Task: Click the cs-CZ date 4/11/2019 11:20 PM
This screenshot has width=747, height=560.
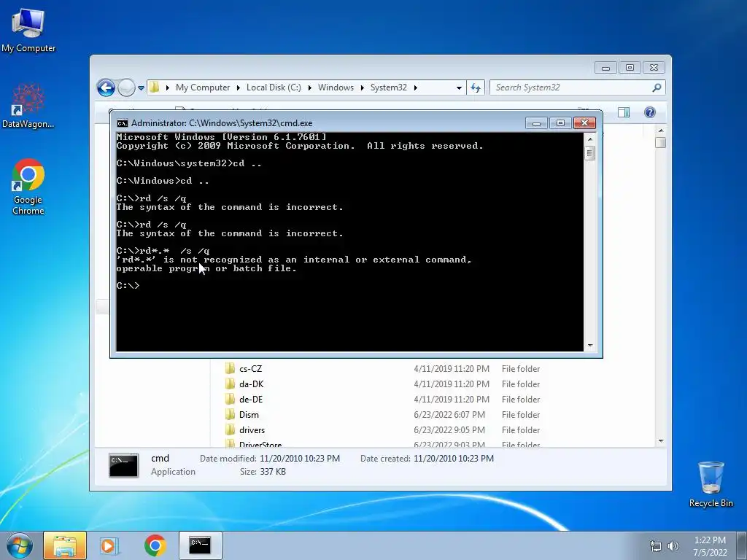Action: coord(451,369)
